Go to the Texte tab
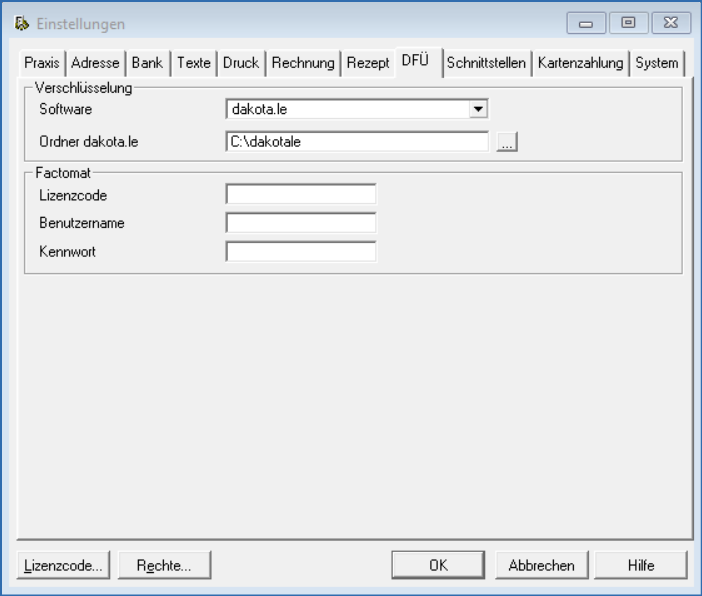The image size is (702, 596). [x=194, y=63]
